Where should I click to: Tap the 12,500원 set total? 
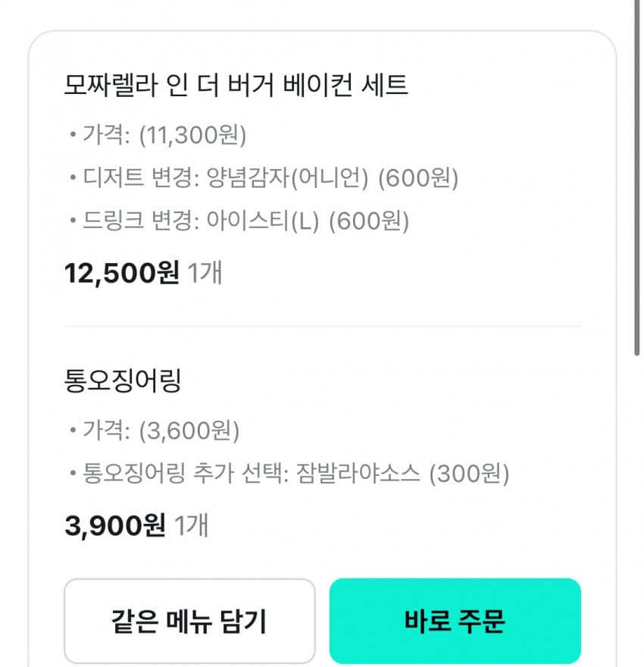(121, 272)
